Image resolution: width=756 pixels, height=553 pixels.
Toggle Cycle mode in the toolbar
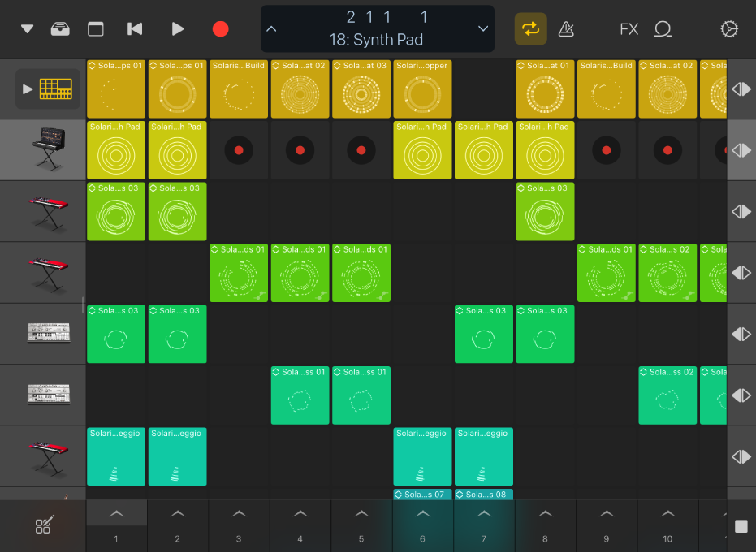click(530, 28)
